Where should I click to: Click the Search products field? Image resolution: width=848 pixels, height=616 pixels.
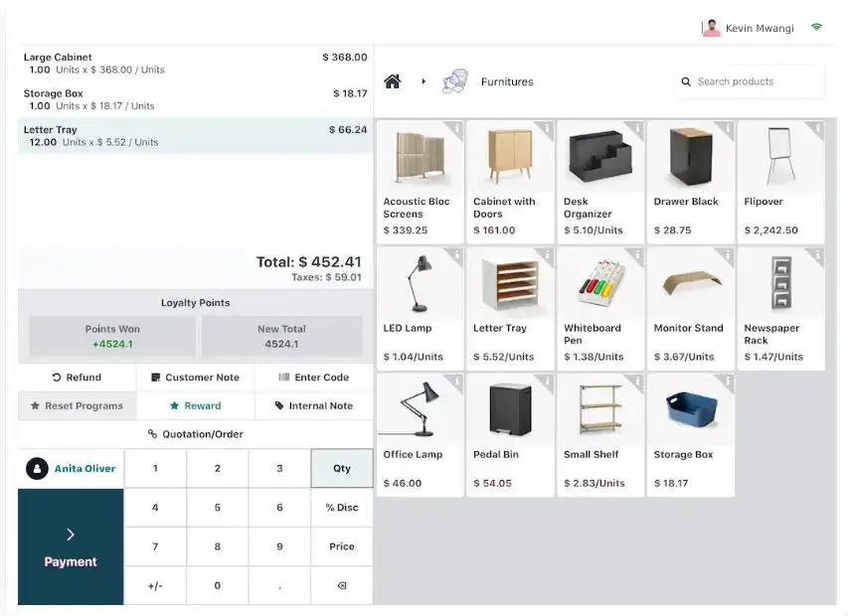[756, 81]
